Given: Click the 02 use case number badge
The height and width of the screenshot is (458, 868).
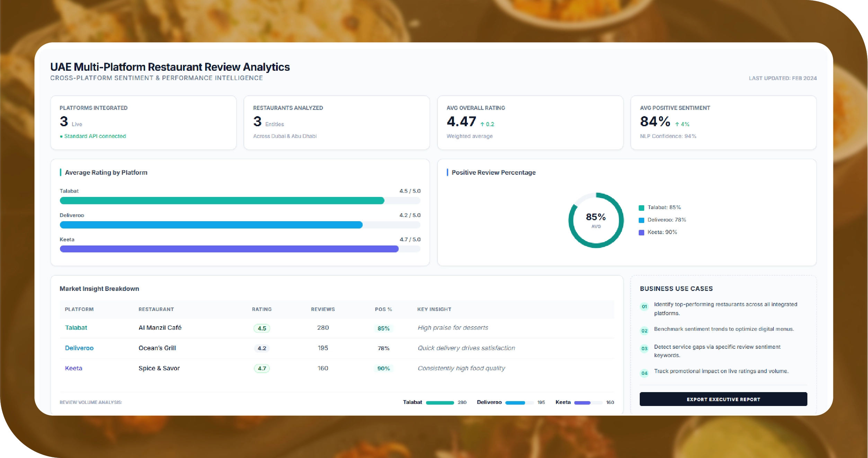Looking at the screenshot, I should pyautogui.click(x=644, y=331).
